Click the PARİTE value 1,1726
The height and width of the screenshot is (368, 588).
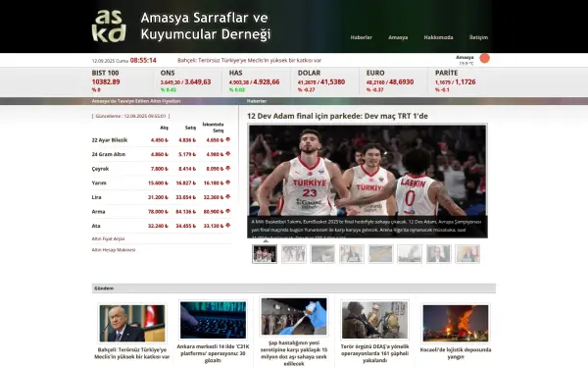[465, 81]
